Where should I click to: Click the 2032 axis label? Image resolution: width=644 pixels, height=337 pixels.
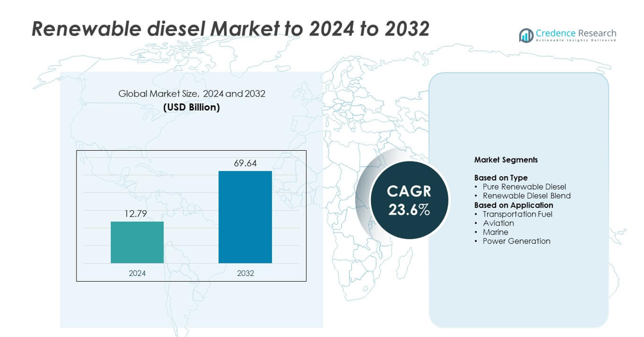point(245,273)
